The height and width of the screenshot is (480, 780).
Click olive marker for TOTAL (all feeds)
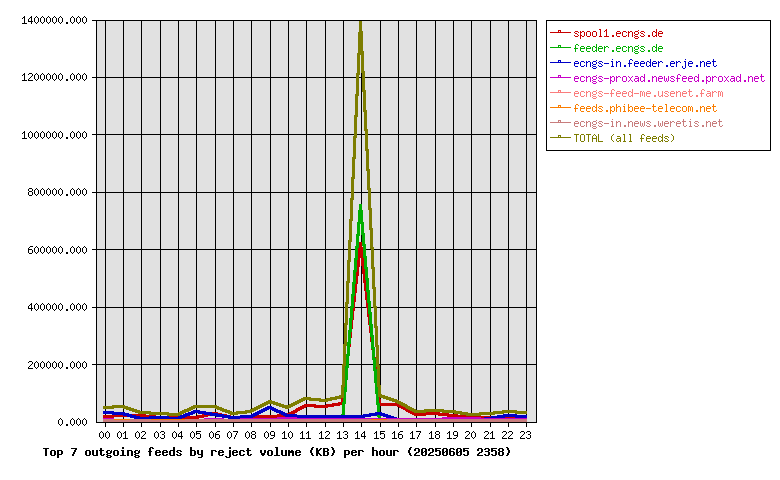[x=560, y=137]
